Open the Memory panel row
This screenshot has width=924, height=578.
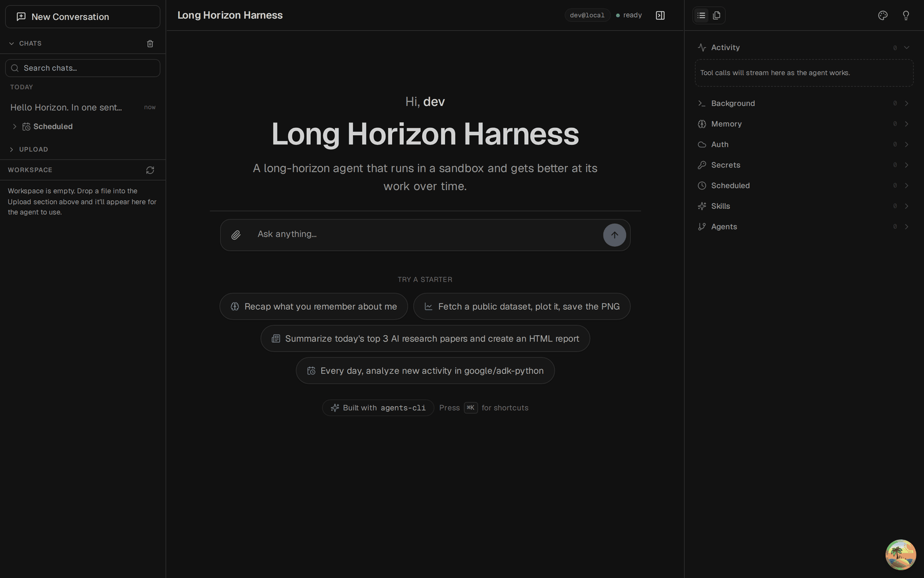coord(804,124)
